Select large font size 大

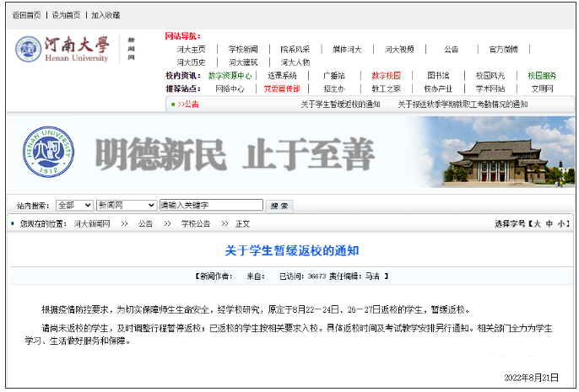pos(535,224)
